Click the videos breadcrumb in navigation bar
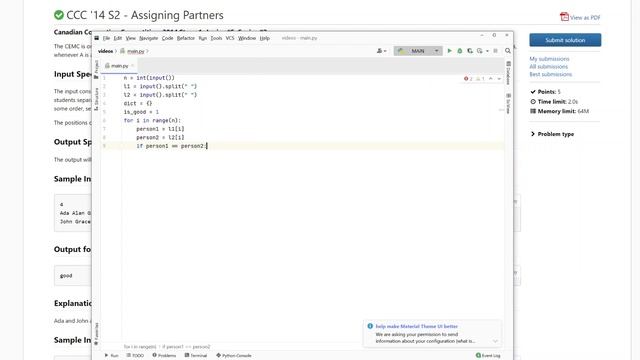640x360 pixels. coord(105,51)
